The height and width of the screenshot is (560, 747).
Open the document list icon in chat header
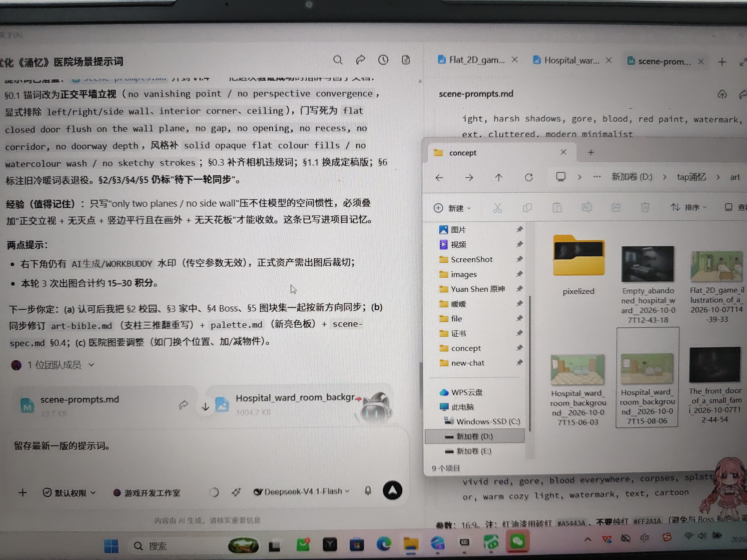[406, 60]
